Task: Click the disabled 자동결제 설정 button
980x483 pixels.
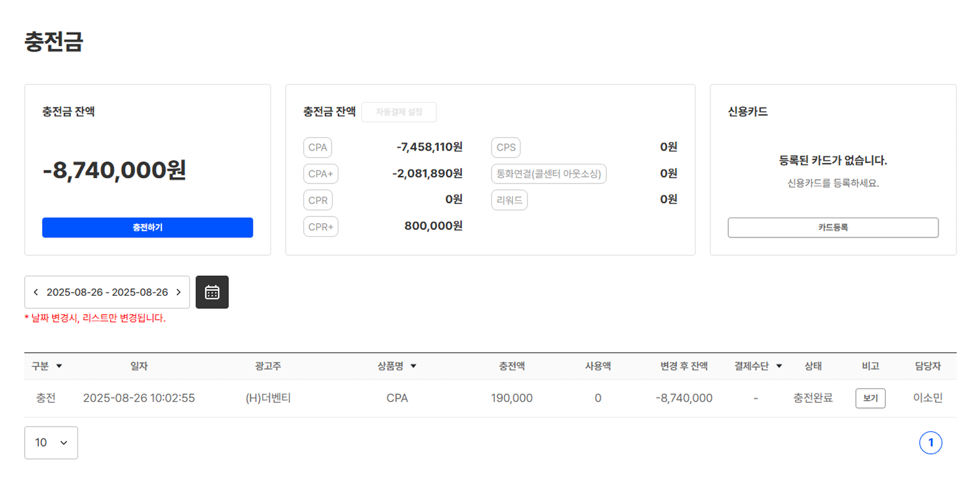Action: point(399,112)
